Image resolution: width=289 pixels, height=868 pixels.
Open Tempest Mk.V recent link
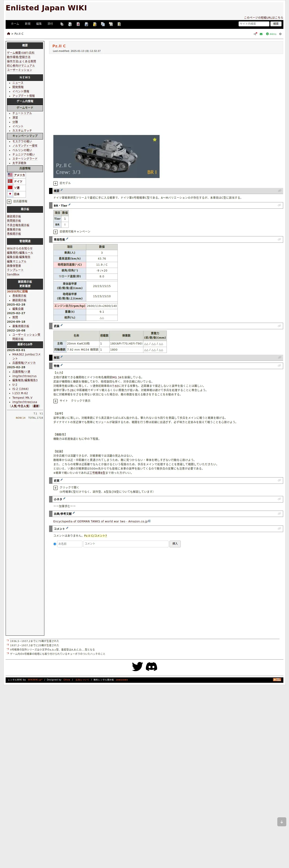(x=22, y=398)
